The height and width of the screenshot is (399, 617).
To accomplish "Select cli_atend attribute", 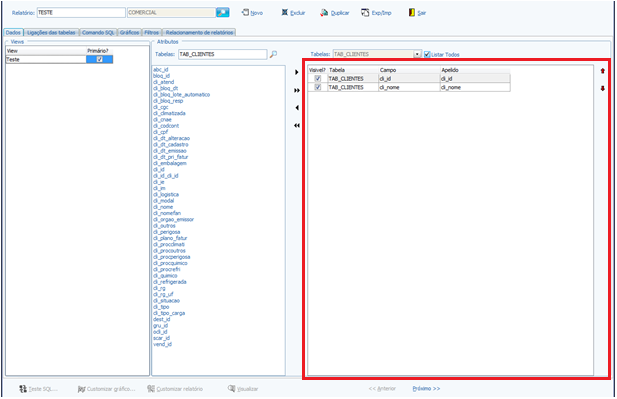I will [163, 82].
